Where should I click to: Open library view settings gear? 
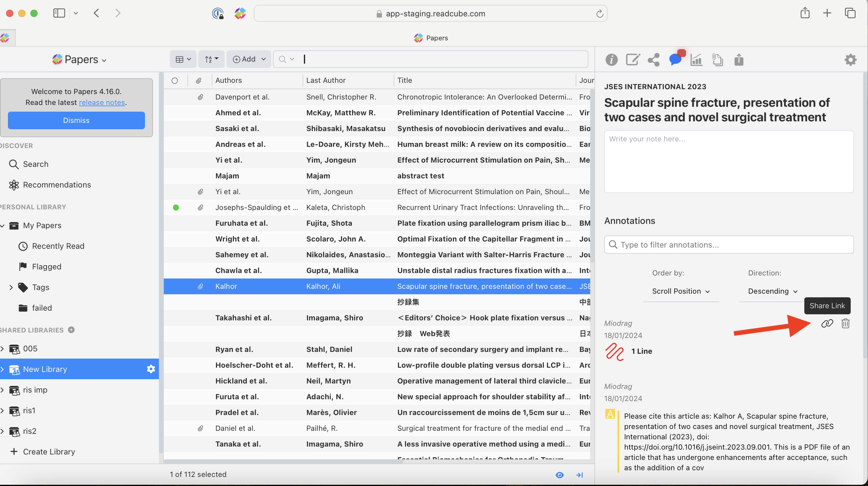[x=850, y=60]
